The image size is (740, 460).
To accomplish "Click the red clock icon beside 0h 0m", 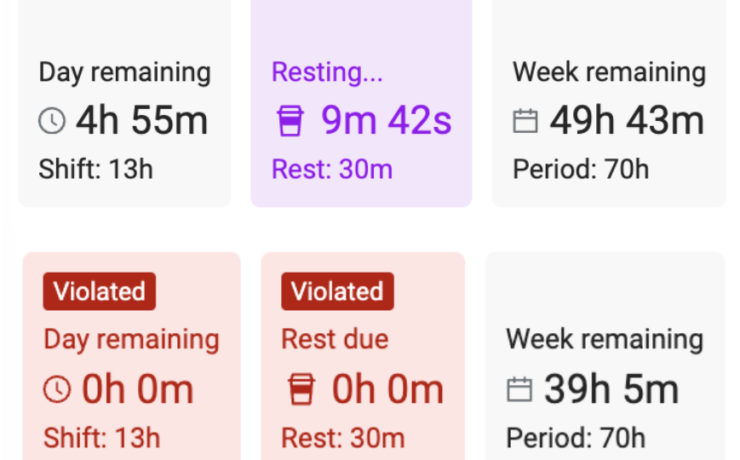I will tap(57, 389).
